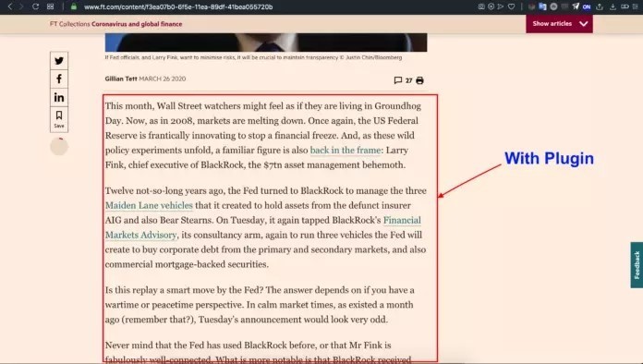Screen dimensions: 643x364
Task: Go forward to the next page
Action: (x=21, y=6)
